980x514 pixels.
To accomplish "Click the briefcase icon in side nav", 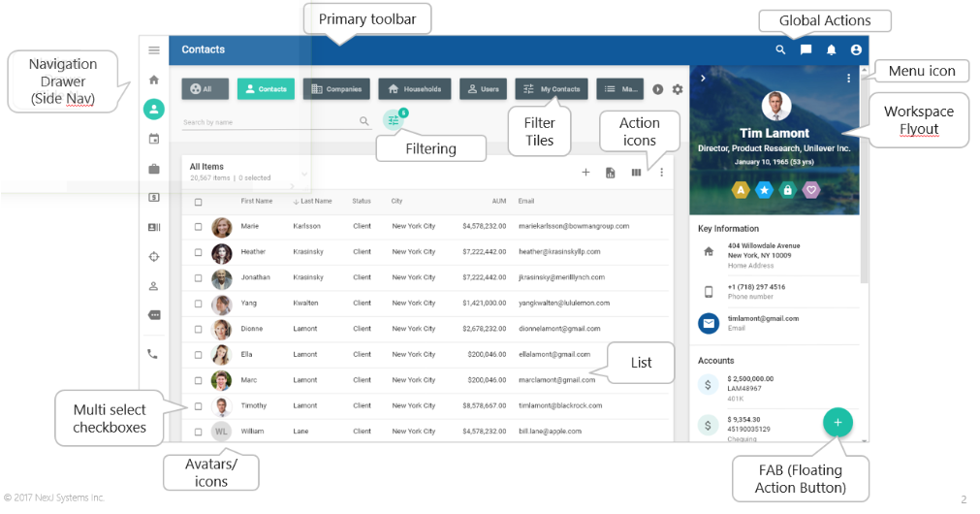I will pyautogui.click(x=154, y=169).
